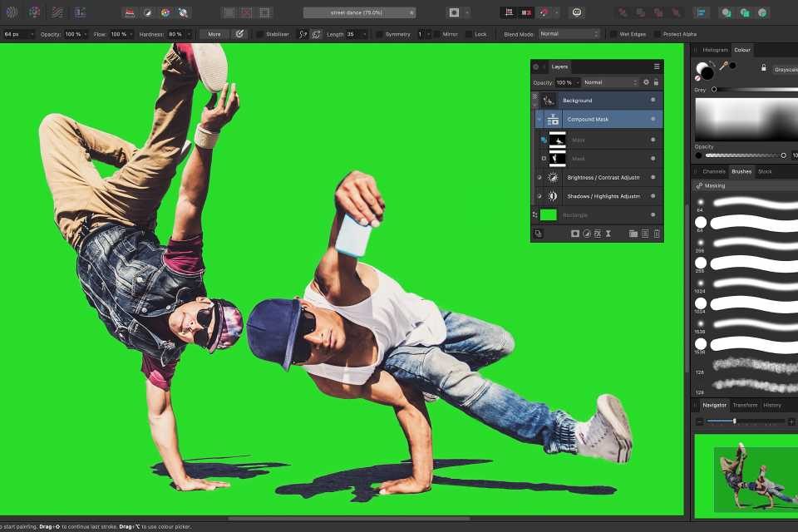Select the colour picker eyedropper in Colour panel

(724, 66)
